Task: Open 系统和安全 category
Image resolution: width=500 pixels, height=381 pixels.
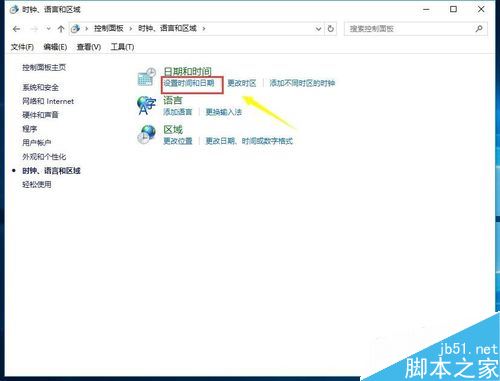Action: [x=40, y=87]
